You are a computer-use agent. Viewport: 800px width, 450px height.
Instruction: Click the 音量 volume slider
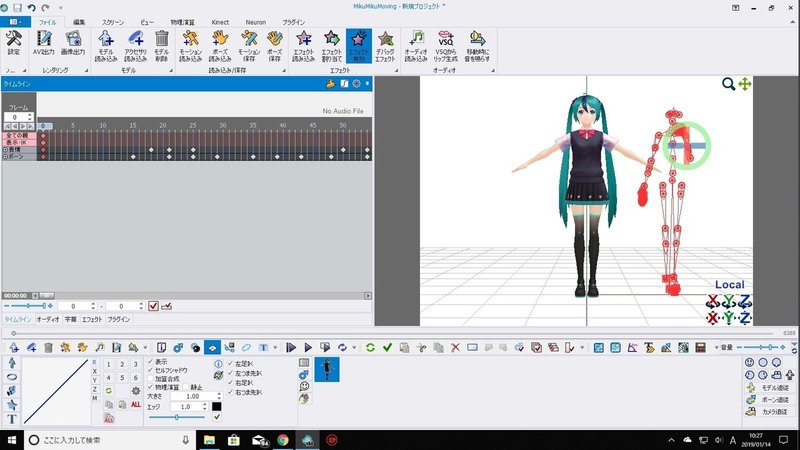(762, 347)
